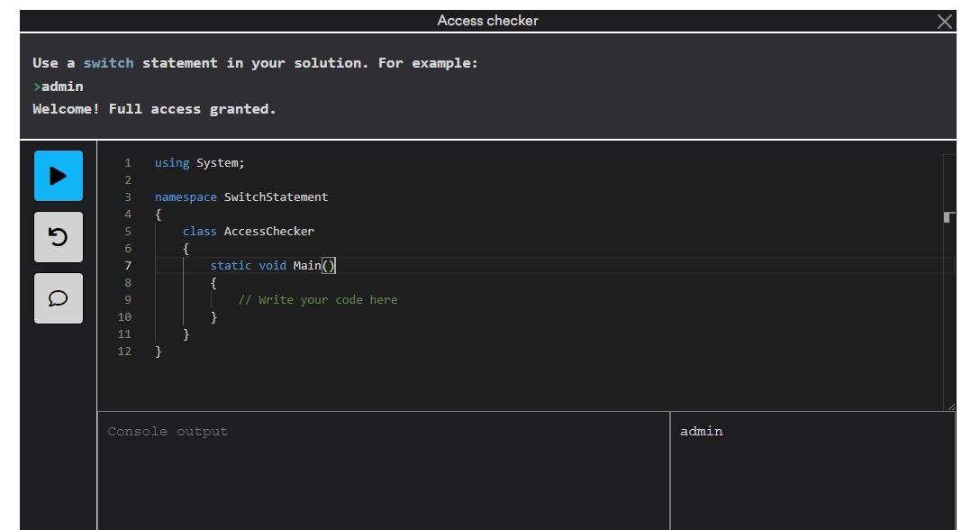Select the admin text in the input panel
Image resolution: width=980 pixels, height=530 pixels.
tap(702, 431)
